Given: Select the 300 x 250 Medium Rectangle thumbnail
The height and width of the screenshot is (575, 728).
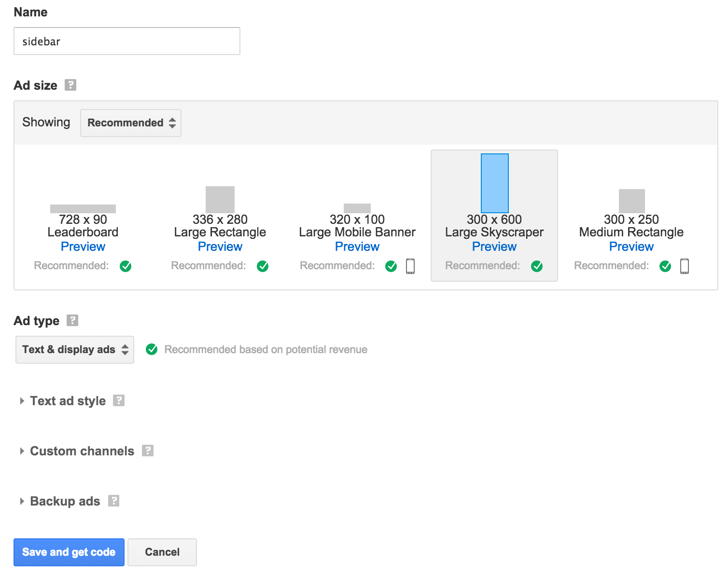Looking at the screenshot, I should pyautogui.click(x=632, y=201).
